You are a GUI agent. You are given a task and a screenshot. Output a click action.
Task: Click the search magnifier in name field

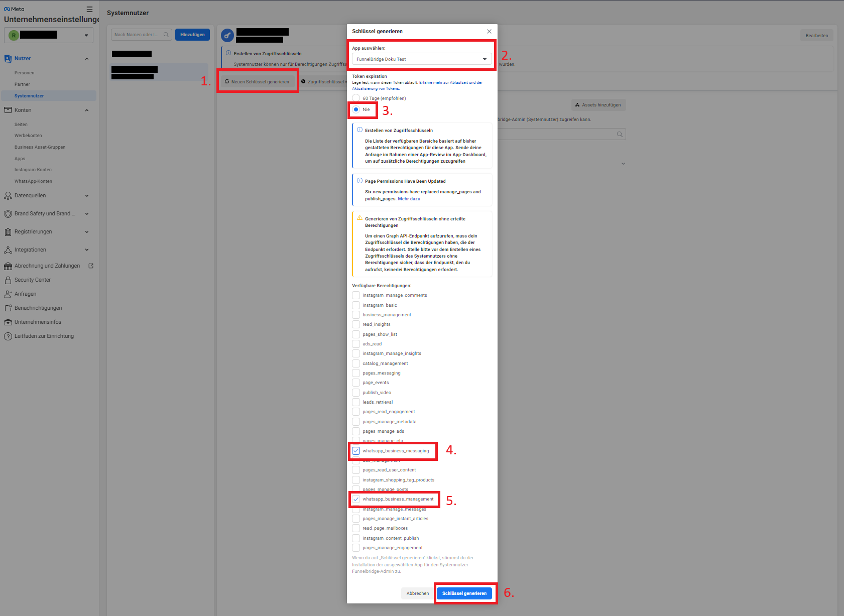(166, 35)
